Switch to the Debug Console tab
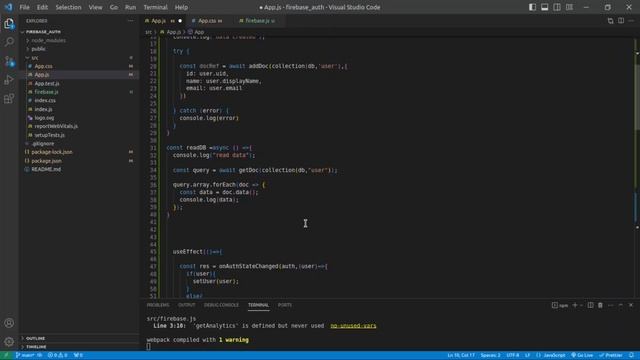Image resolution: width=640 pixels, height=360 pixels. 221,305
